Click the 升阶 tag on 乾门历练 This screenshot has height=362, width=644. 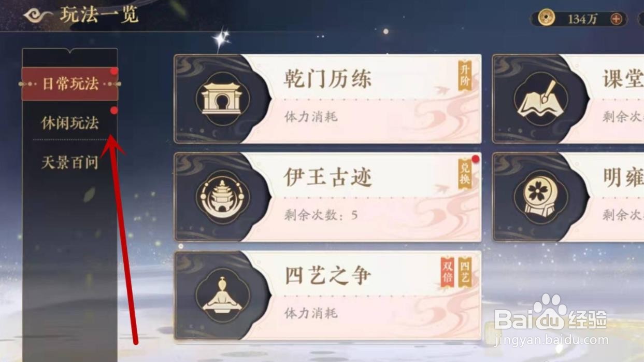point(465,75)
